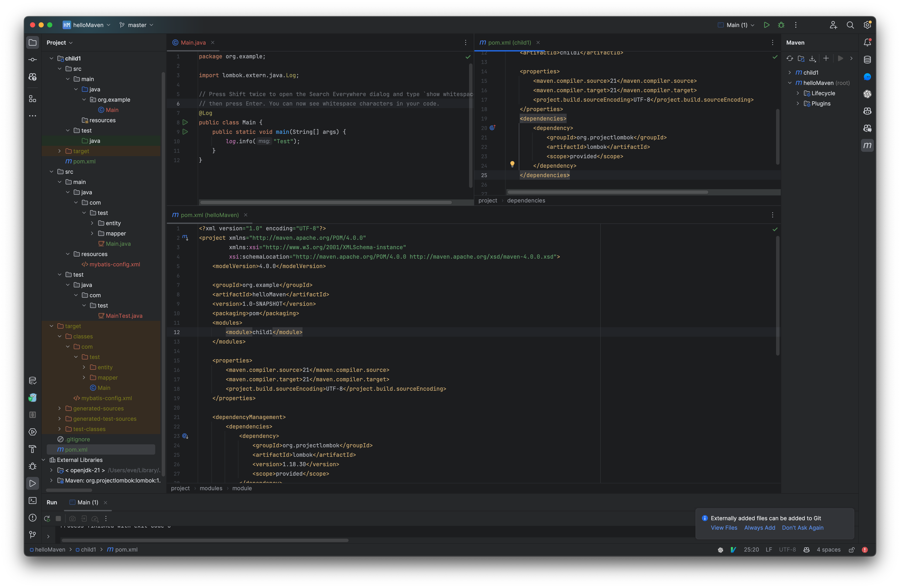Screen dimensions: 900x588
Task: Select mybatis-config.xml under resources
Action: click(111, 264)
